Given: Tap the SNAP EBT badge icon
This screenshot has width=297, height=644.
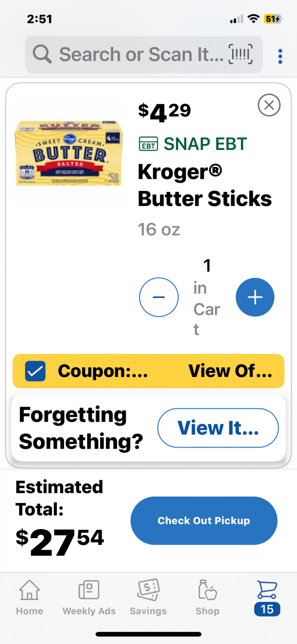Looking at the screenshot, I should point(148,144).
